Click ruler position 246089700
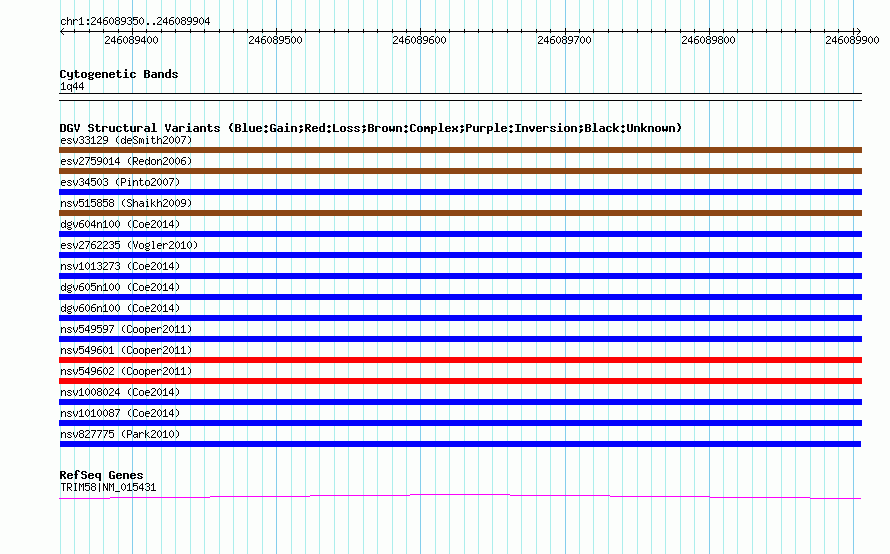 tap(565, 40)
